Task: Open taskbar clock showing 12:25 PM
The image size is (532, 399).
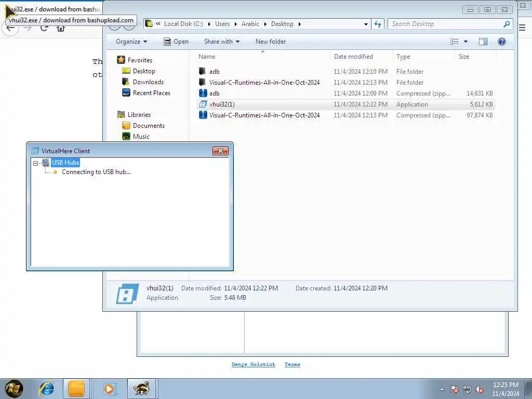Action: [505, 389]
